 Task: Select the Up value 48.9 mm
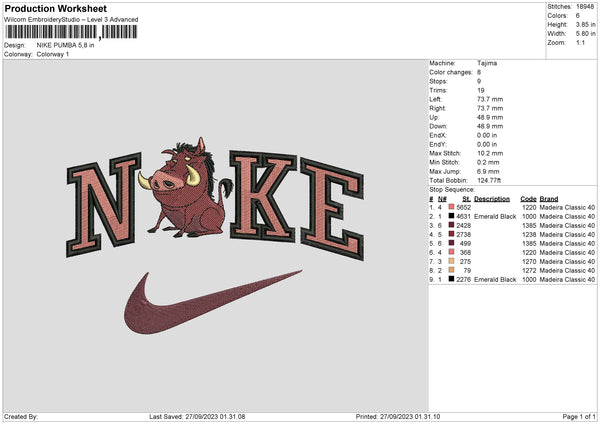tap(490, 117)
